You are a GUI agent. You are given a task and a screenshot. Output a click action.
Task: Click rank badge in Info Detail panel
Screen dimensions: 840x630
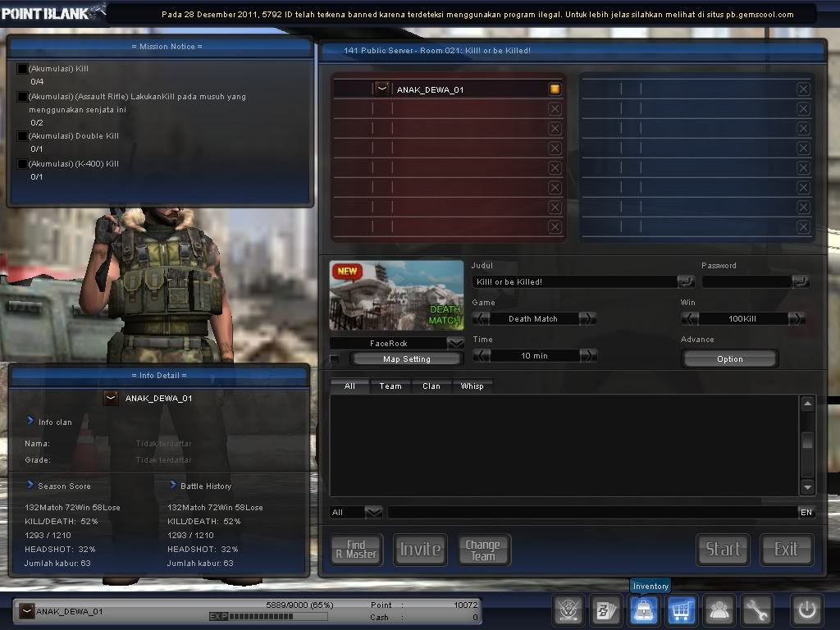pyautogui.click(x=111, y=398)
